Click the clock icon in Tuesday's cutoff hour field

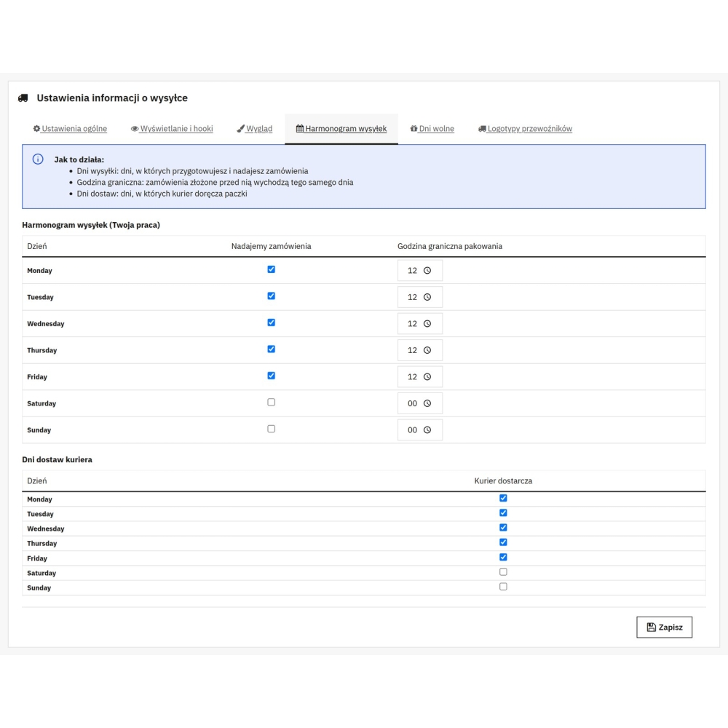pos(427,297)
